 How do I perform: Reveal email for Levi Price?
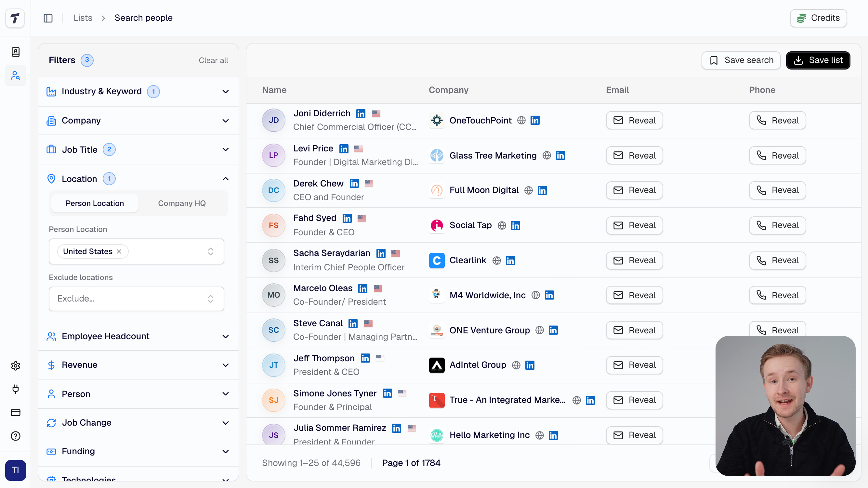[634, 155]
